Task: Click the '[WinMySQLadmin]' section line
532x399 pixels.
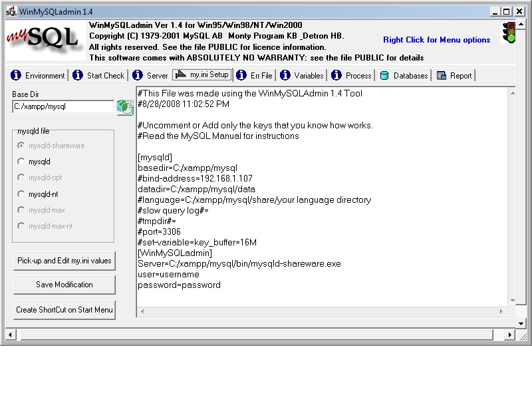Action: tap(175, 253)
